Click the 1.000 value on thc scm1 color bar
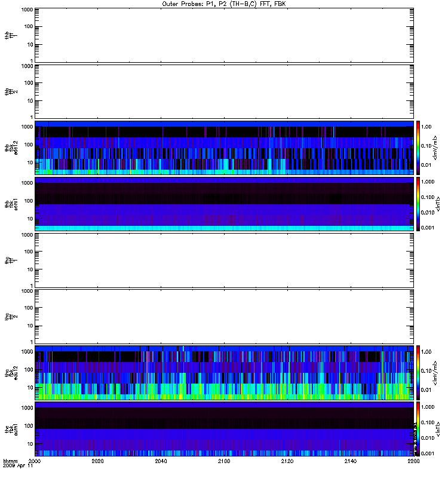Image resolution: width=448 pixels, height=478 pixels. point(428,407)
